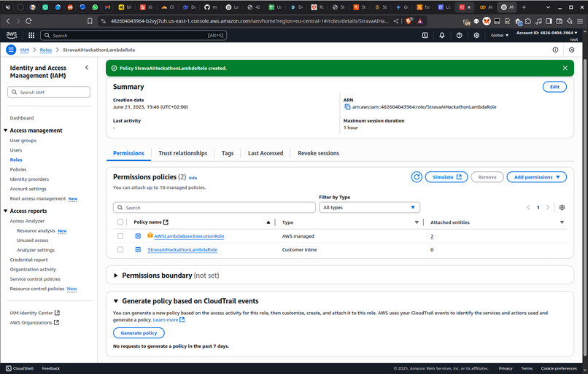The height and width of the screenshot is (374, 588).
Task: Copy the role ARN with copy icon
Action: pyautogui.click(x=347, y=106)
